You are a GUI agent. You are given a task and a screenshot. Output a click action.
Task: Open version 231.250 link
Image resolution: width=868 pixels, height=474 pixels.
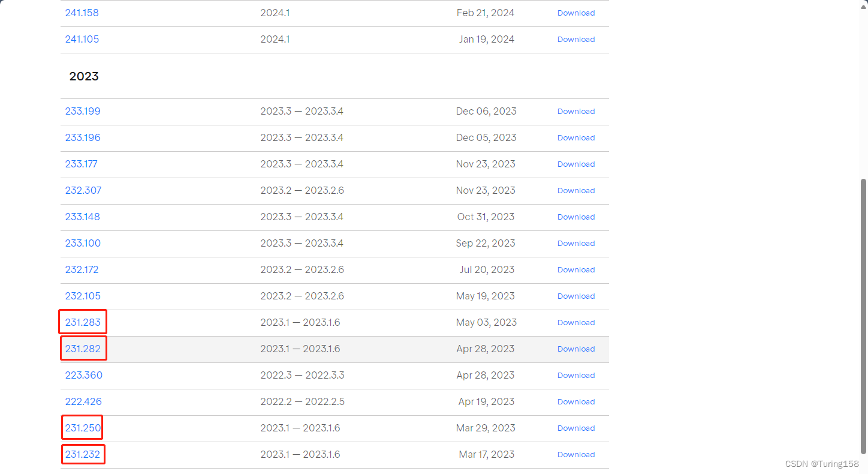[83, 428]
